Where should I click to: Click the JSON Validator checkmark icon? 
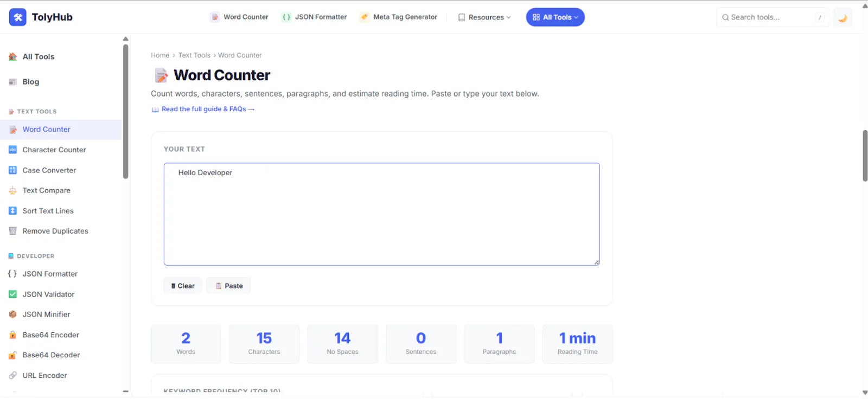(x=12, y=294)
